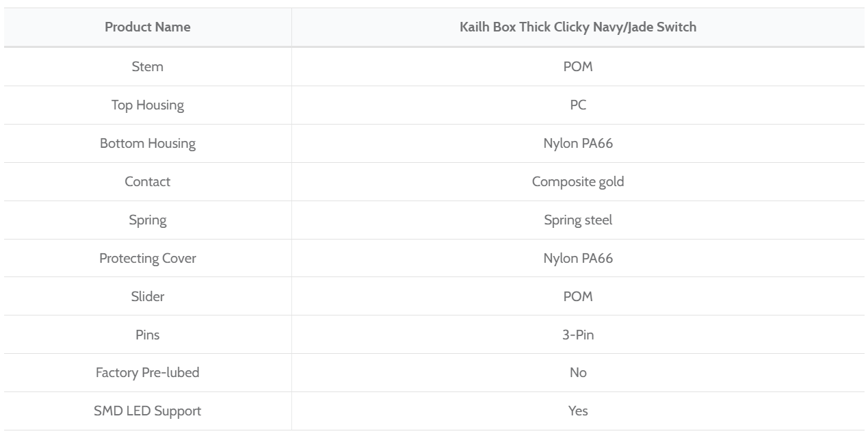Click the Protecting Cover row label
868x438 pixels.
click(148, 258)
